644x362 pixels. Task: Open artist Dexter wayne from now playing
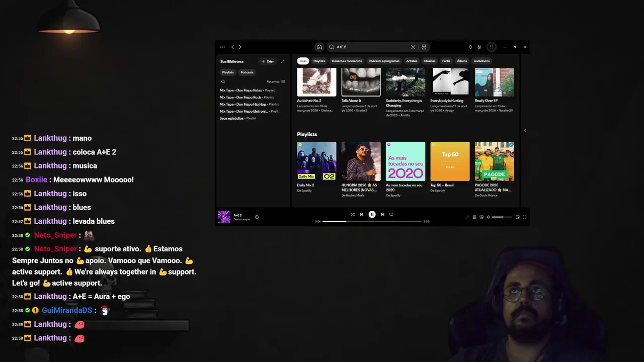[242, 219]
